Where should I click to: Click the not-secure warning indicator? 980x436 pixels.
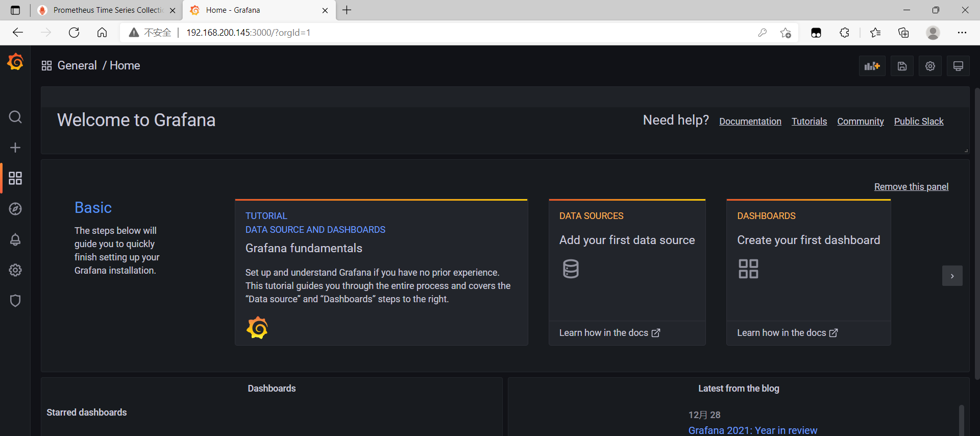[x=150, y=33]
